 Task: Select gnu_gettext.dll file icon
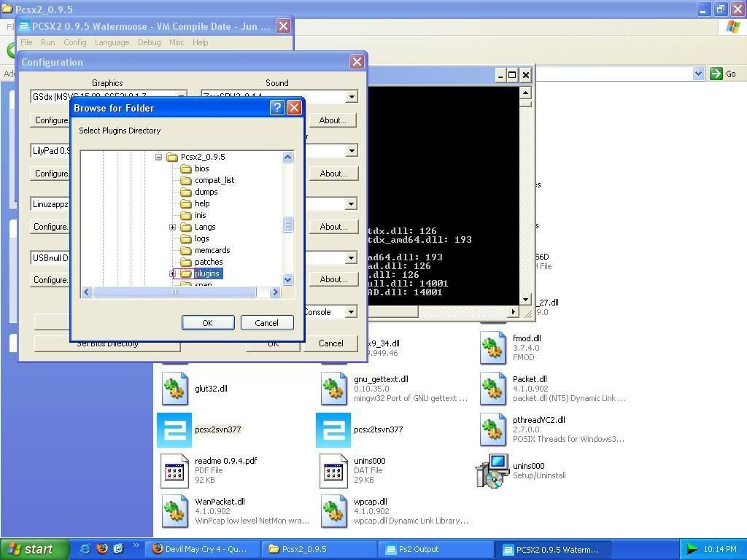333,389
